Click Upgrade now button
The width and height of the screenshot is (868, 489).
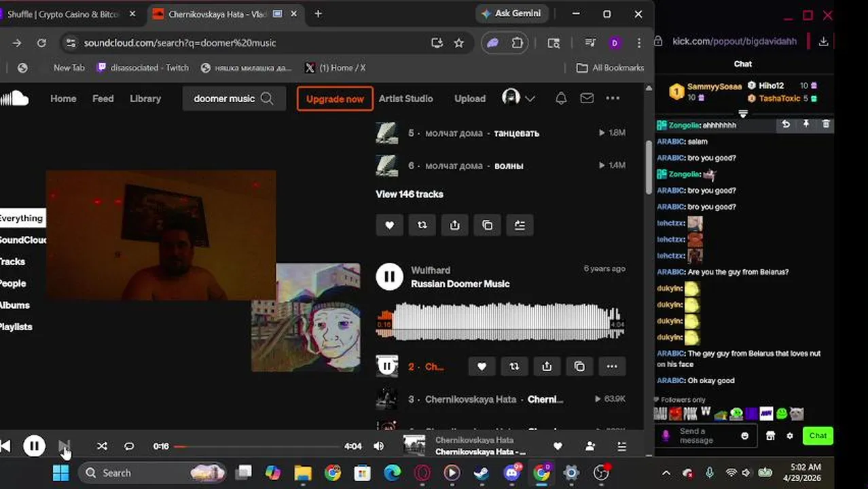point(335,98)
